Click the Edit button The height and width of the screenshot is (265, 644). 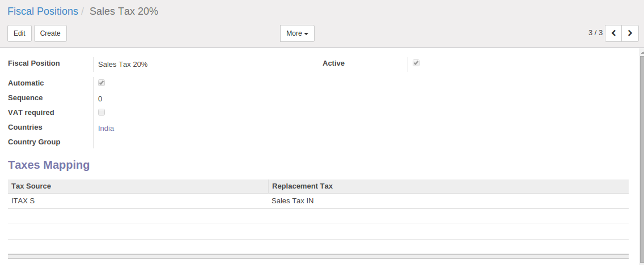19,33
